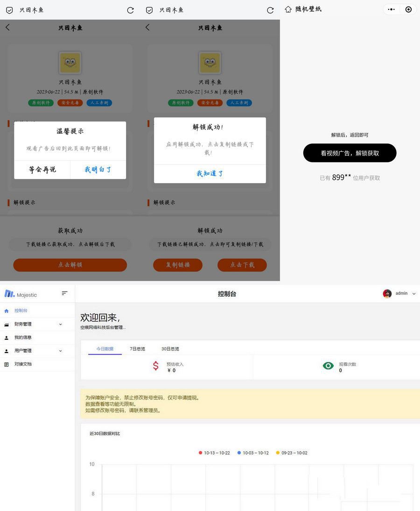Click the back arrow above 只因木鱼 page

(x=7, y=28)
